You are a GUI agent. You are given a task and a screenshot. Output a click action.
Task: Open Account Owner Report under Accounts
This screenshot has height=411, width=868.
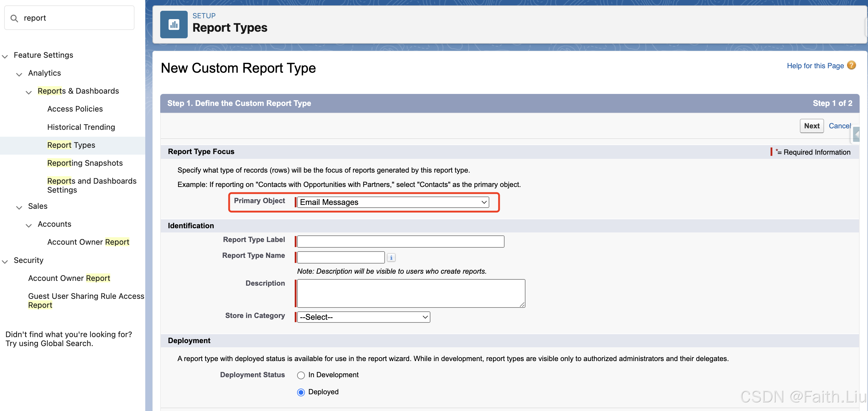point(88,242)
